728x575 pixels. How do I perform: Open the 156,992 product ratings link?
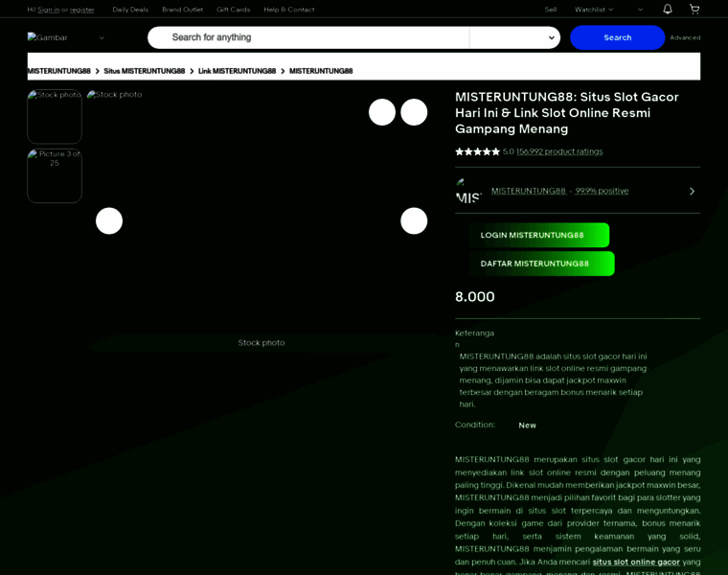click(x=559, y=151)
